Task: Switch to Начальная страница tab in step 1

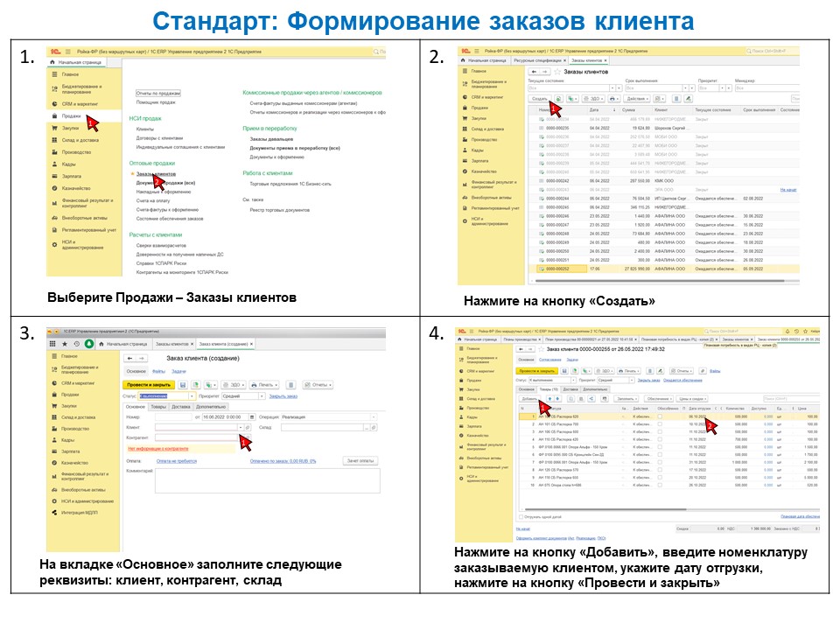Action: (x=76, y=63)
